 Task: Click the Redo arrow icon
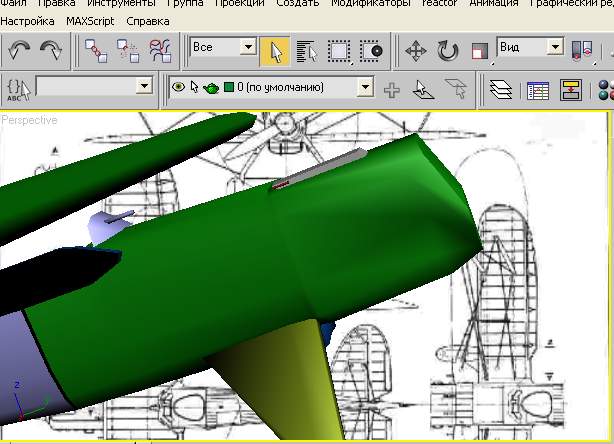tap(50, 48)
